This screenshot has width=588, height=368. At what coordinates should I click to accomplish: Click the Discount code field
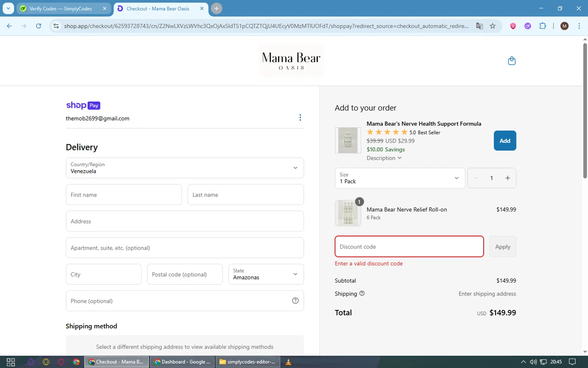tap(409, 246)
